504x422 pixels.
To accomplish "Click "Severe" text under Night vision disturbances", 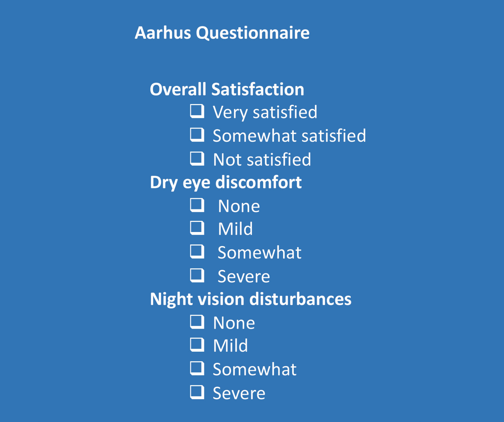I will point(239,393).
